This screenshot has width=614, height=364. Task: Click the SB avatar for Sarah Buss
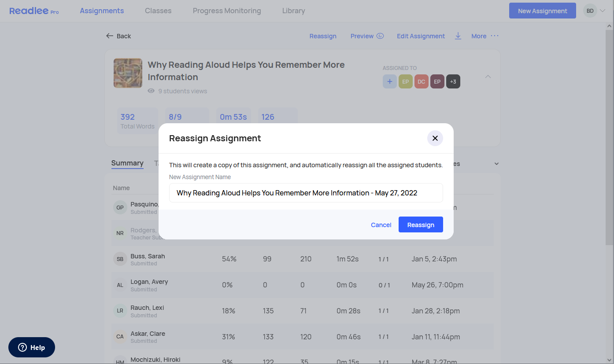(x=120, y=259)
